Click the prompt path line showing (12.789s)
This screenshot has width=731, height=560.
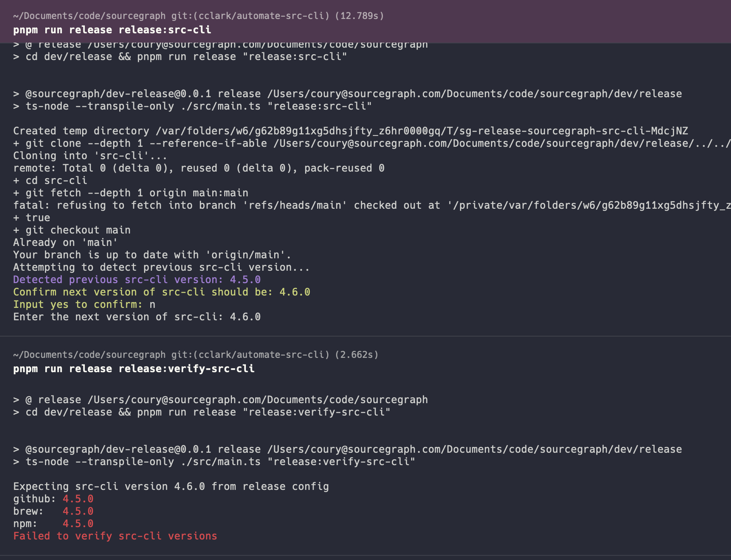199,16
